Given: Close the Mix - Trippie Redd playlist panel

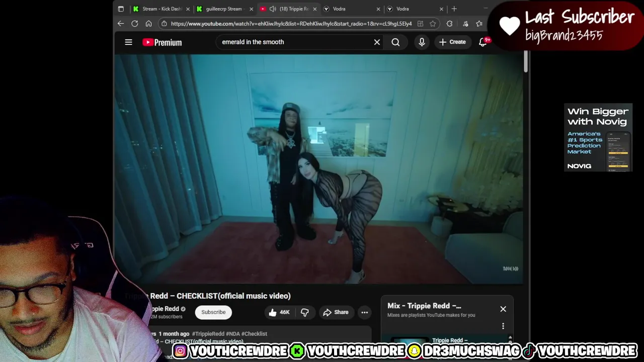Looking at the screenshot, I should 503,309.
